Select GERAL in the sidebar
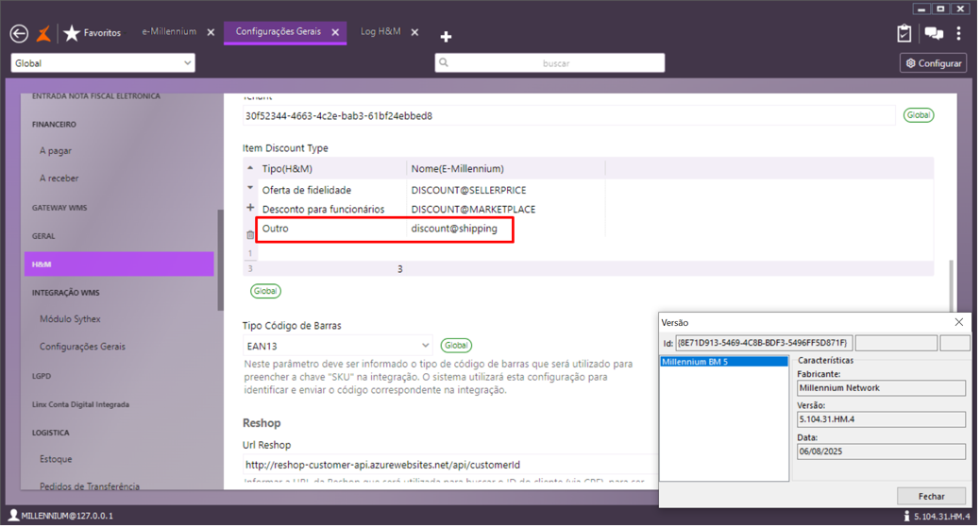The width and height of the screenshot is (980, 528). [43, 236]
